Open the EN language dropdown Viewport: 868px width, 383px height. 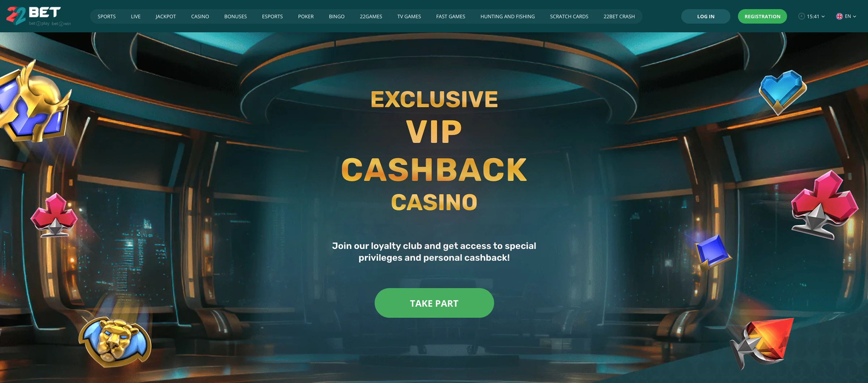click(x=846, y=16)
